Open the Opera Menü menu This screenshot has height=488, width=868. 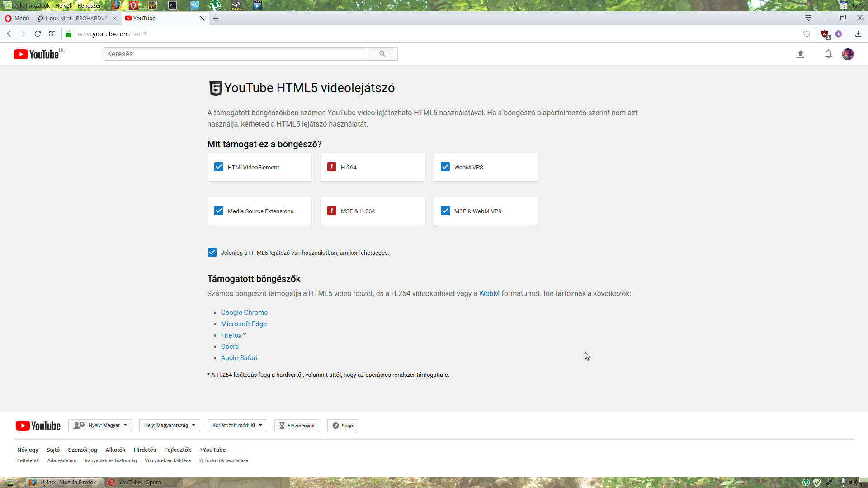click(x=17, y=19)
